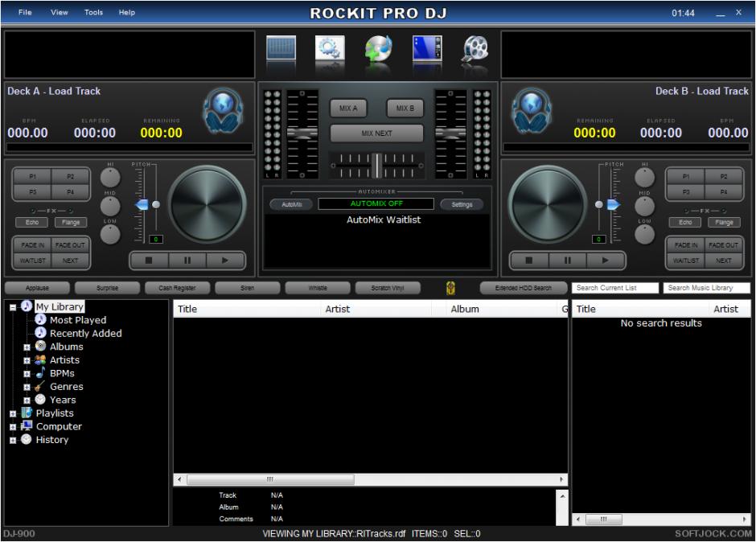Viewport: 756px width, 542px height.
Task: Toggle the AutoMix button
Action: (x=291, y=204)
